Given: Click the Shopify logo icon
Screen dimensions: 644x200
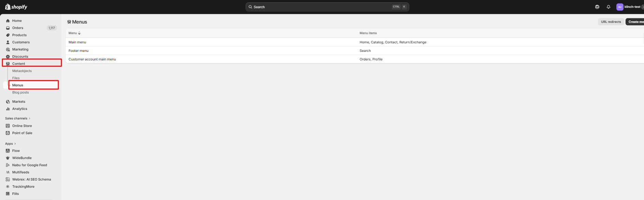Looking at the screenshot, I should [x=8, y=7].
